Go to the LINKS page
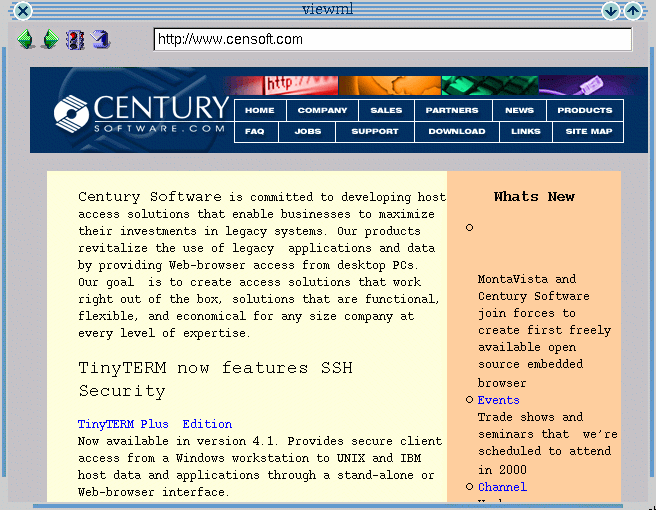 [526, 131]
